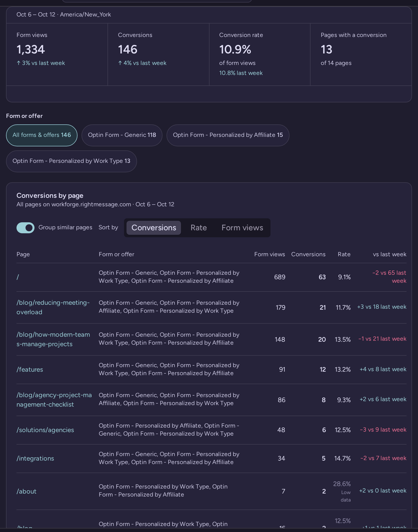Click '-2 vs 65 last week' cell
Viewport: 418px width, 532px height.
pos(389,277)
